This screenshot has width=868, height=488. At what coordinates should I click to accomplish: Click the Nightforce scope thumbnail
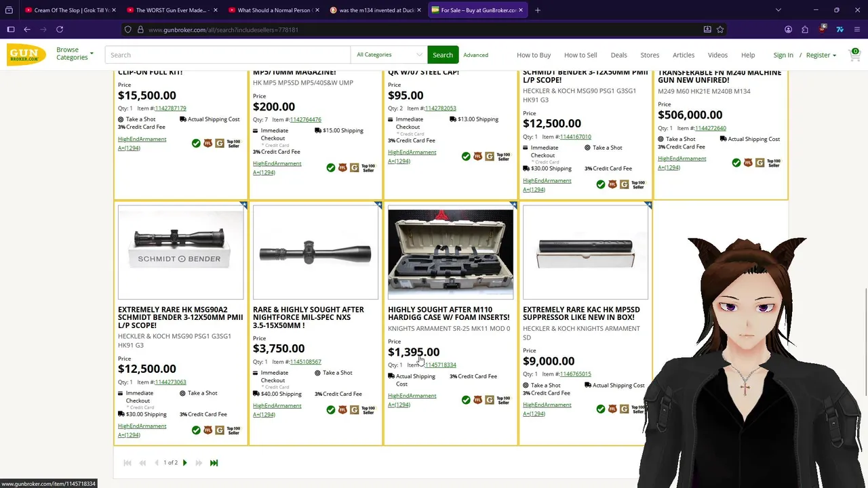tap(315, 253)
